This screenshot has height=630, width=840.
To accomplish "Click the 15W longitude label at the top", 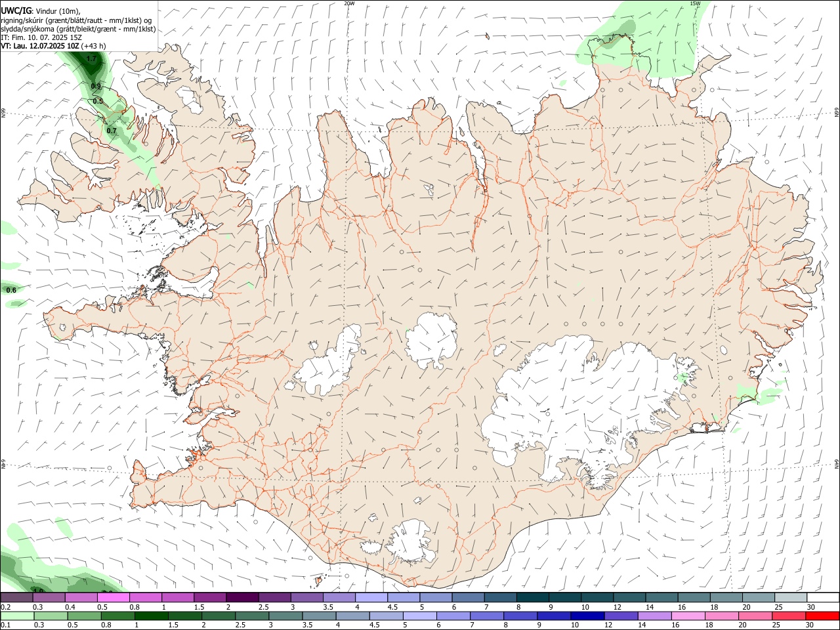I will (x=695, y=3).
